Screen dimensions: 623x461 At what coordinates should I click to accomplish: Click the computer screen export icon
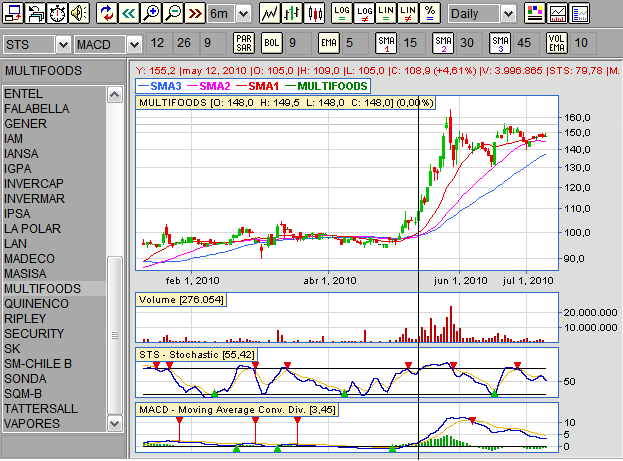coord(13,13)
